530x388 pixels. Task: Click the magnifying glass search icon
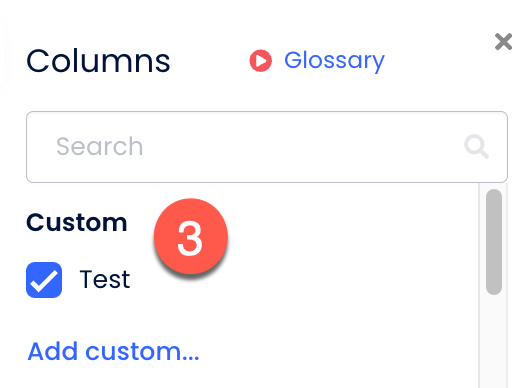pos(476,146)
